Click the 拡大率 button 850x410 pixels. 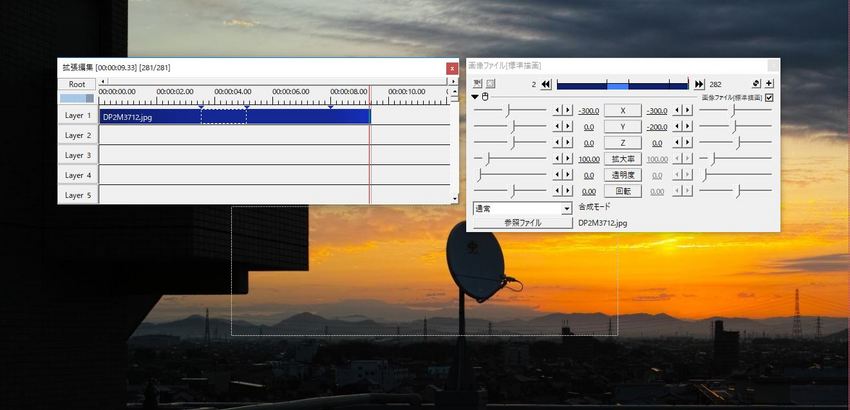(x=623, y=159)
